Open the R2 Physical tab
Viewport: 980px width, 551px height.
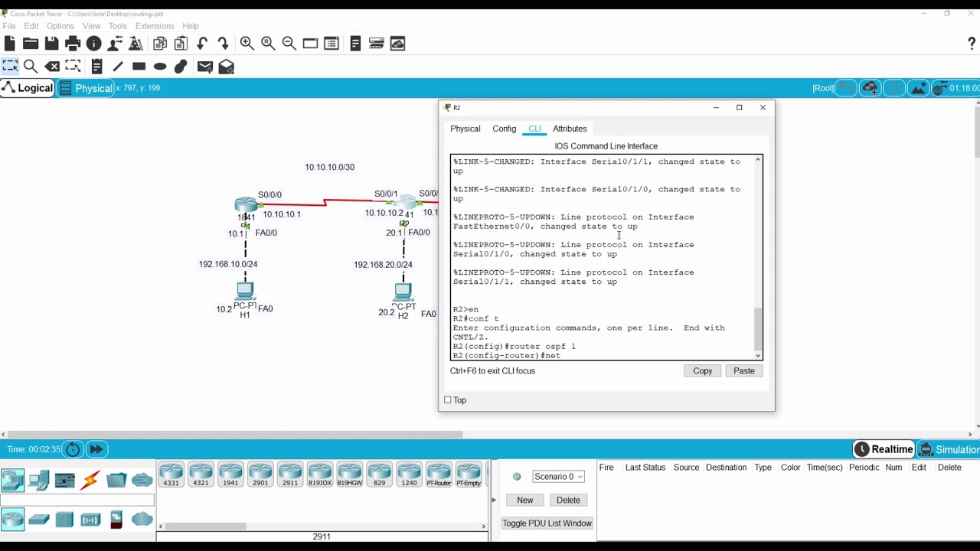[465, 129]
